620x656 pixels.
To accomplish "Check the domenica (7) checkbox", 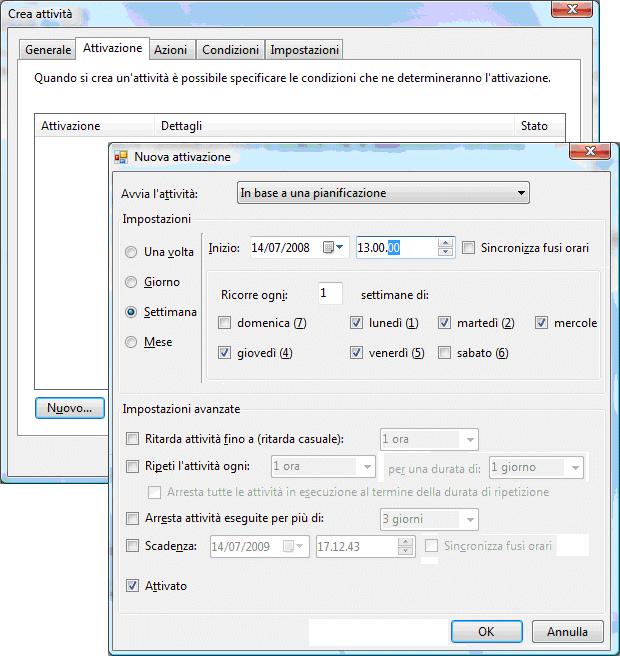I will pos(225,323).
